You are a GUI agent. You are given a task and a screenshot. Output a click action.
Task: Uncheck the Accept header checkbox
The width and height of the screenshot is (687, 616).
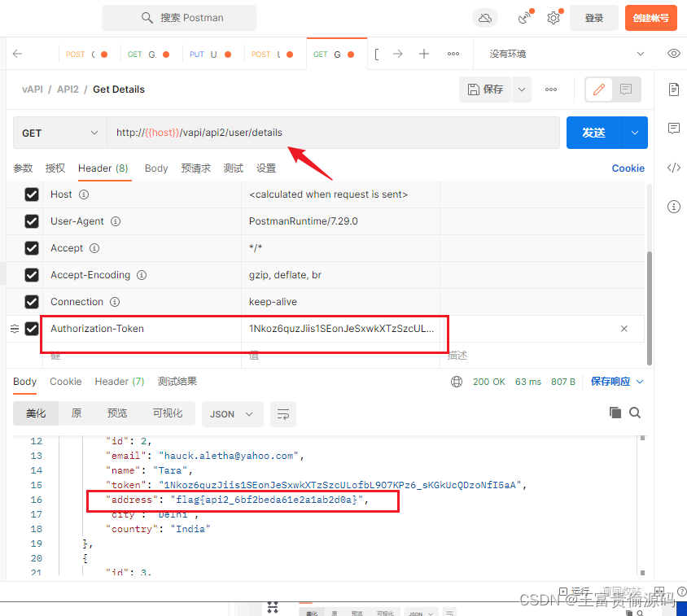pos(32,248)
